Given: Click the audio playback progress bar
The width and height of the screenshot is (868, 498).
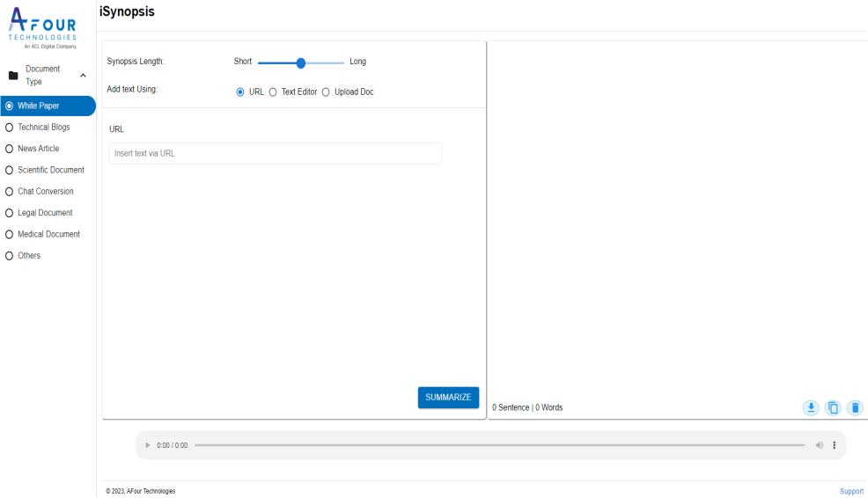Looking at the screenshot, I should click(x=499, y=445).
